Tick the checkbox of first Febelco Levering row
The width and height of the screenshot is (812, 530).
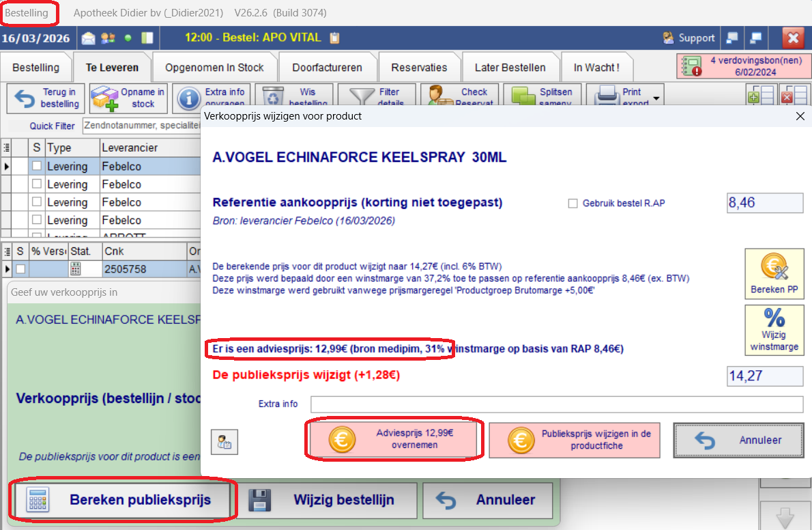point(37,166)
